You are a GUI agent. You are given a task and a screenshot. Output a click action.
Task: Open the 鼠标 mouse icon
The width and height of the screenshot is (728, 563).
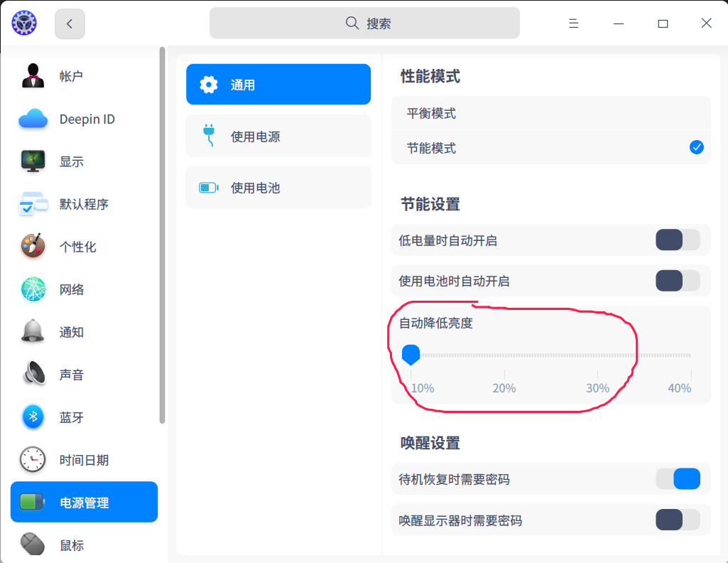click(x=33, y=545)
